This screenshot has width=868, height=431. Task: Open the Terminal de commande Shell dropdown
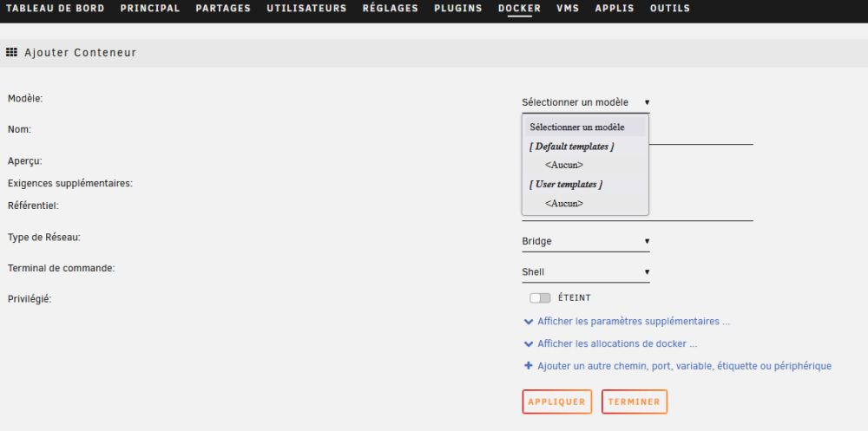coord(586,272)
